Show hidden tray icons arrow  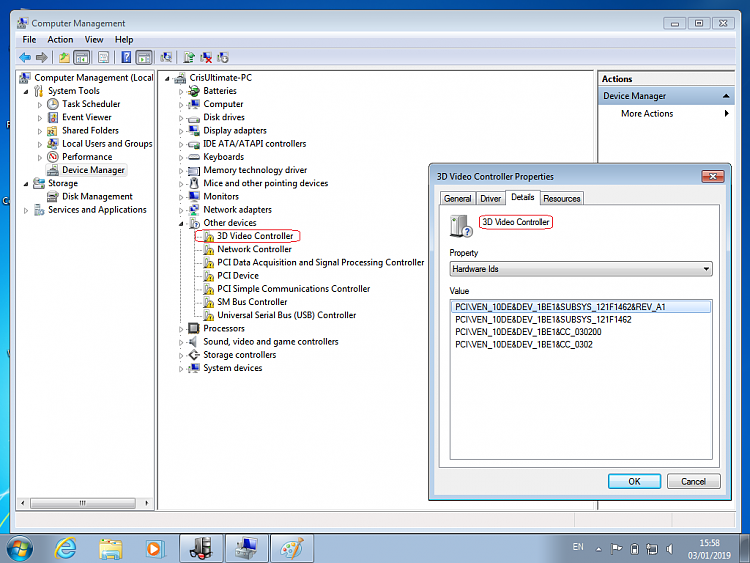click(x=598, y=550)
